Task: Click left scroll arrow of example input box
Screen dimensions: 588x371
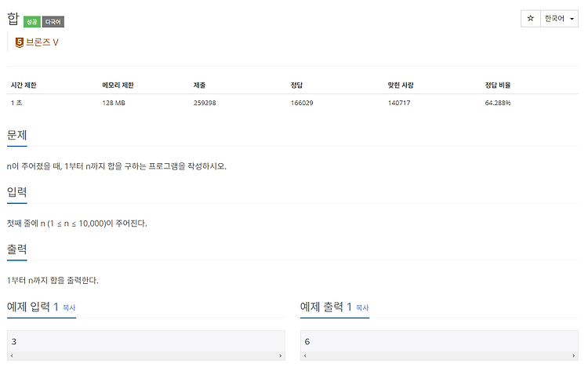Action: pos(12,355)
